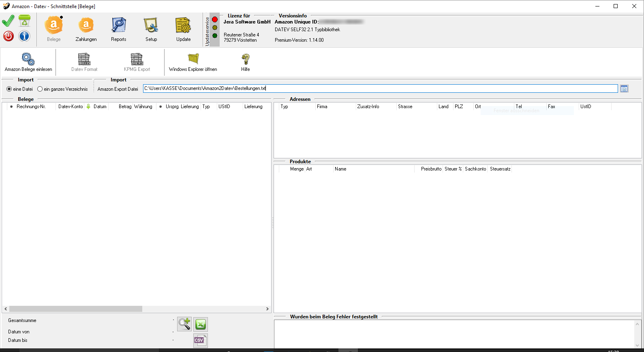Open the Reports section
The height and width of the screenshot is (352, 644).
118,29
